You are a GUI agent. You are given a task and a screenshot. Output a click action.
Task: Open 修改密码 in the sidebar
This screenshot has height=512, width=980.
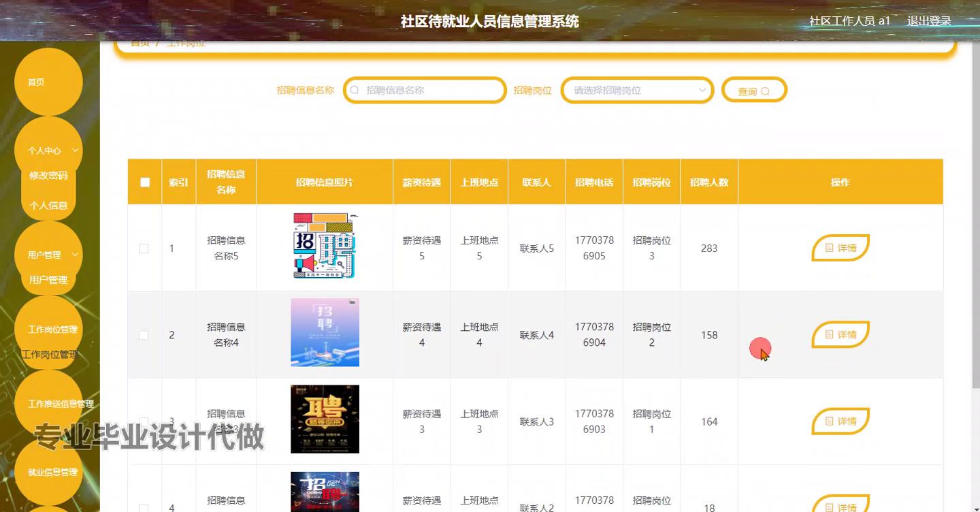pyautogui.click(x=48, y=175)
